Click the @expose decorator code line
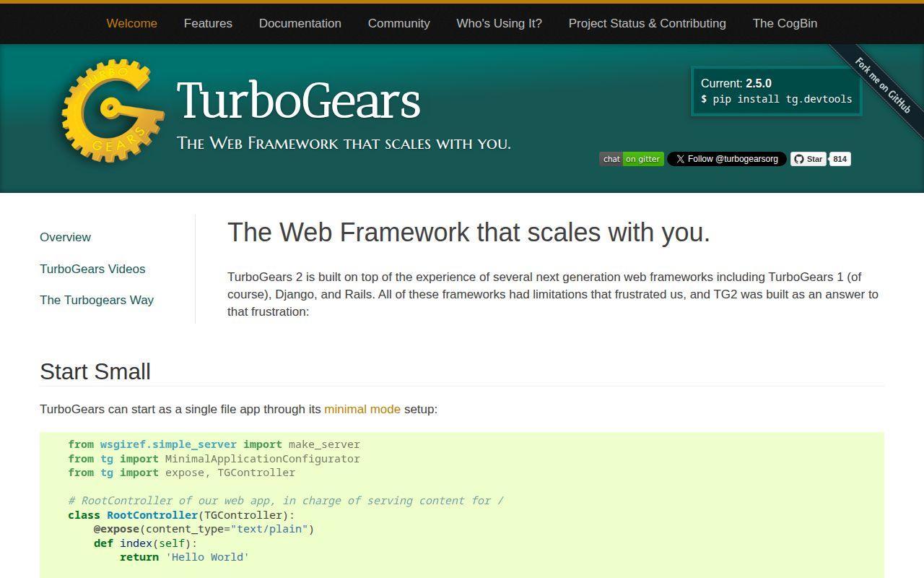Screen dimensions: 924x578 coord(204,529)
